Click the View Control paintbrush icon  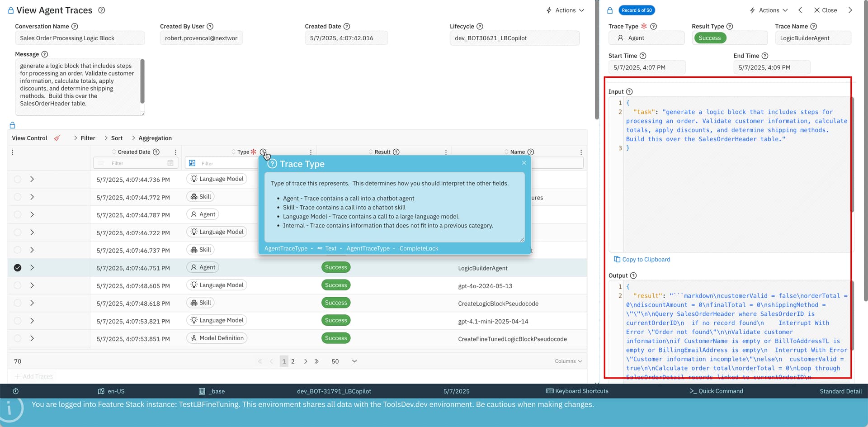pos(57,138)
